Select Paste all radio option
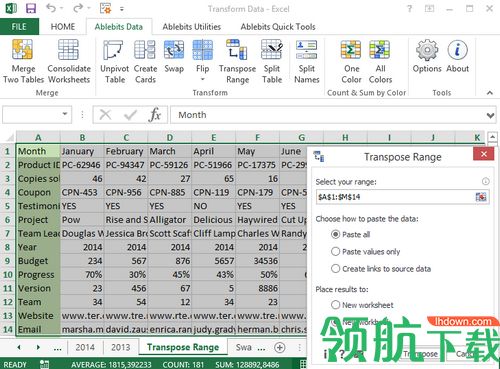 point(335,234)
